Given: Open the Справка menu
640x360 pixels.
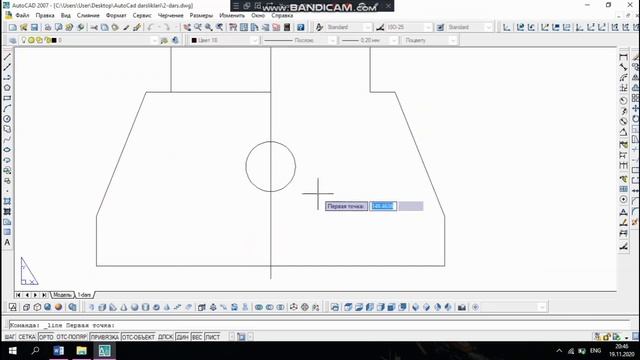Looking at the screenshot, I should (x=282, y=16).
